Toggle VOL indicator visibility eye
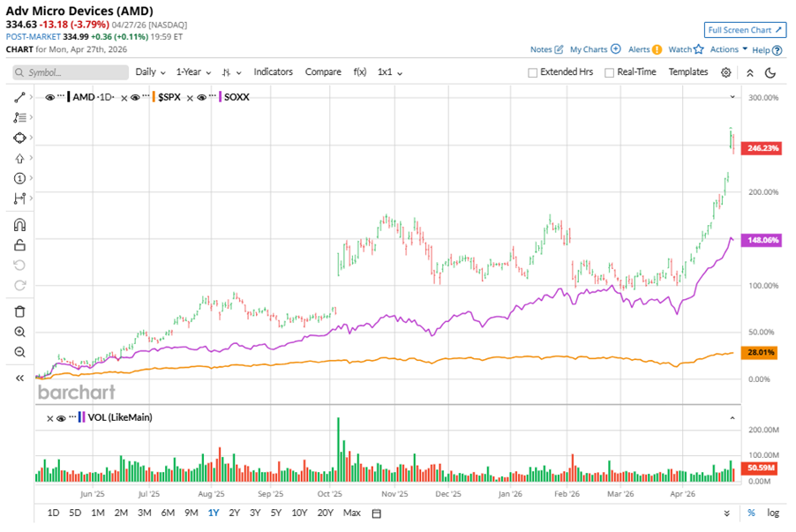The image size is (796, 532). point(61,418)
